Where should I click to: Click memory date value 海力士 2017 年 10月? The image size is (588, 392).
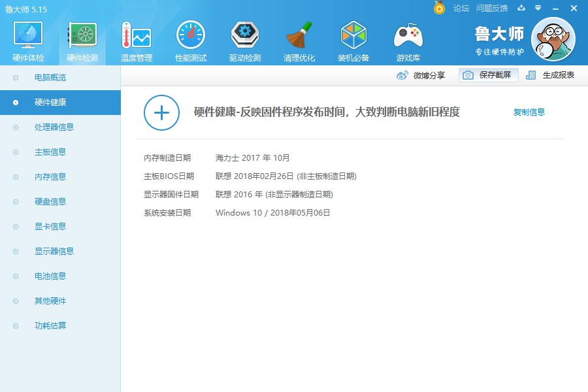click(252, 158)
